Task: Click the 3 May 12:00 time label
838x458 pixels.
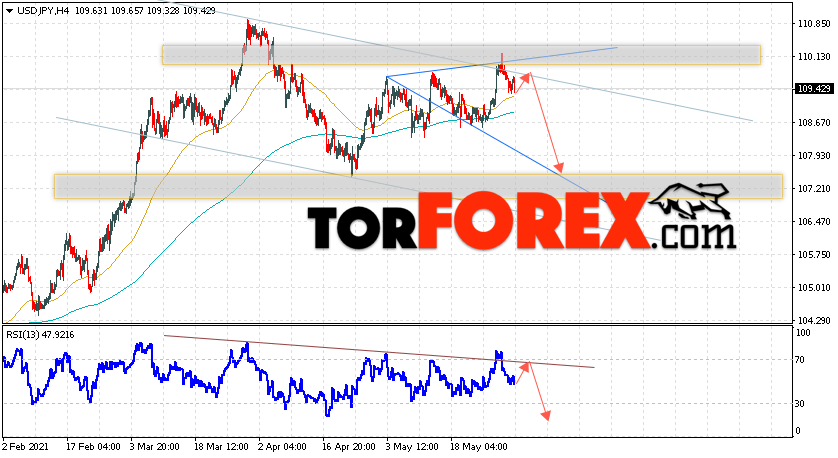Action: point(412,446)
